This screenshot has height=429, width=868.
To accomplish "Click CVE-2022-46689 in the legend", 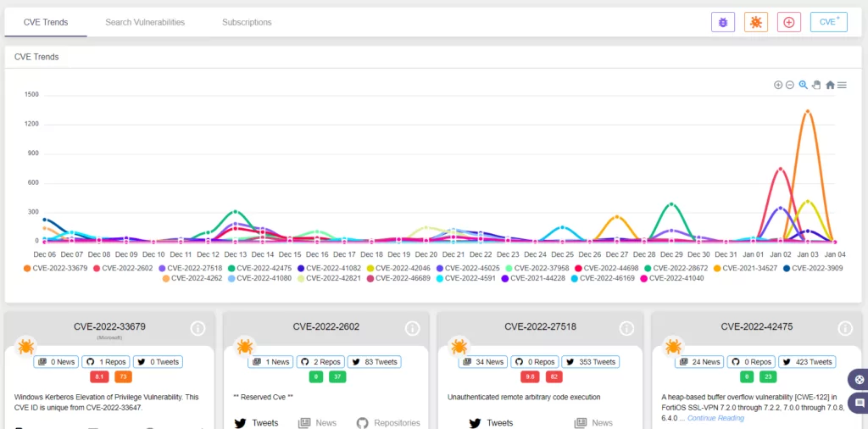I will [x=399, y=278].
